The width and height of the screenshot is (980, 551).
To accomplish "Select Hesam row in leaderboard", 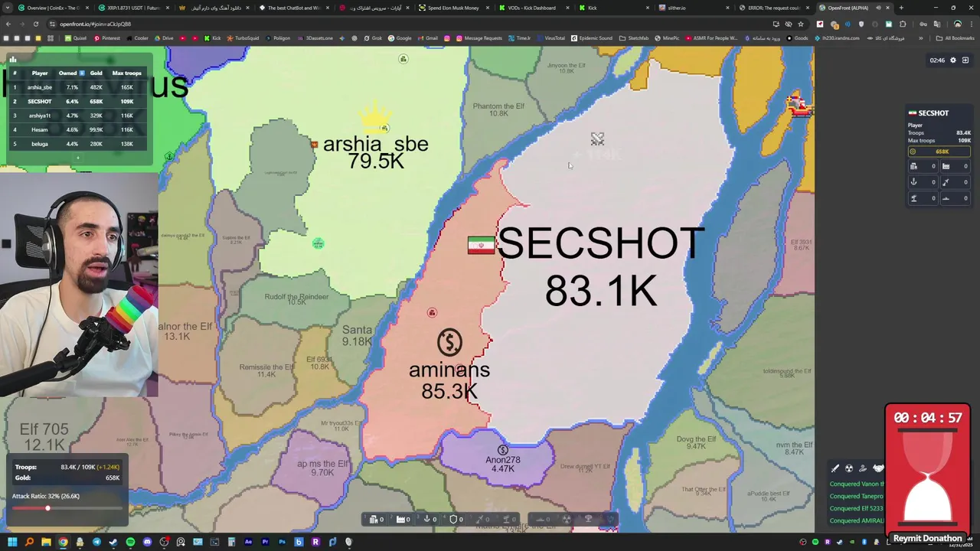I will tap(77, 129).
